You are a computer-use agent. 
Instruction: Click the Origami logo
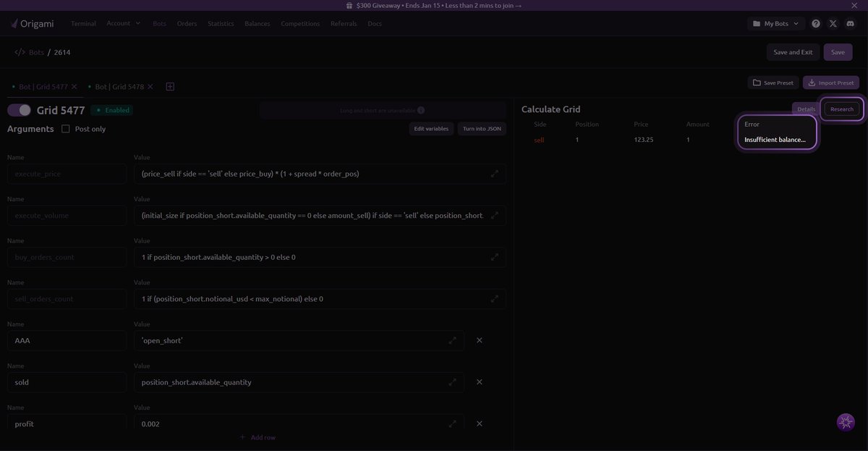32,23
